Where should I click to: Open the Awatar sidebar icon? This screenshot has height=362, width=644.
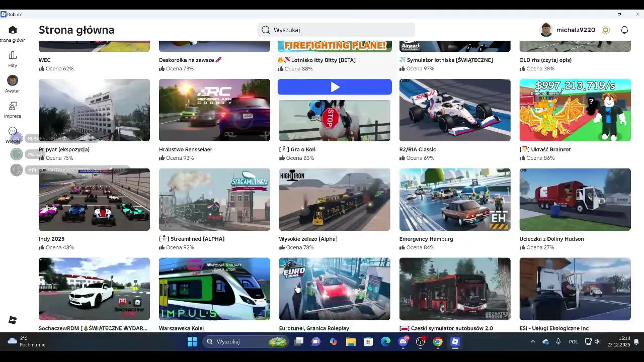pyautogui.click(x=13, y=80)
